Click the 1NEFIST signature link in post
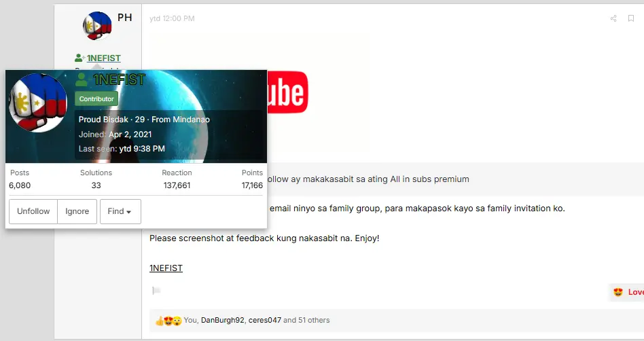Image resolution: width=644 pixels, height=341 pixels. point(166,268)
